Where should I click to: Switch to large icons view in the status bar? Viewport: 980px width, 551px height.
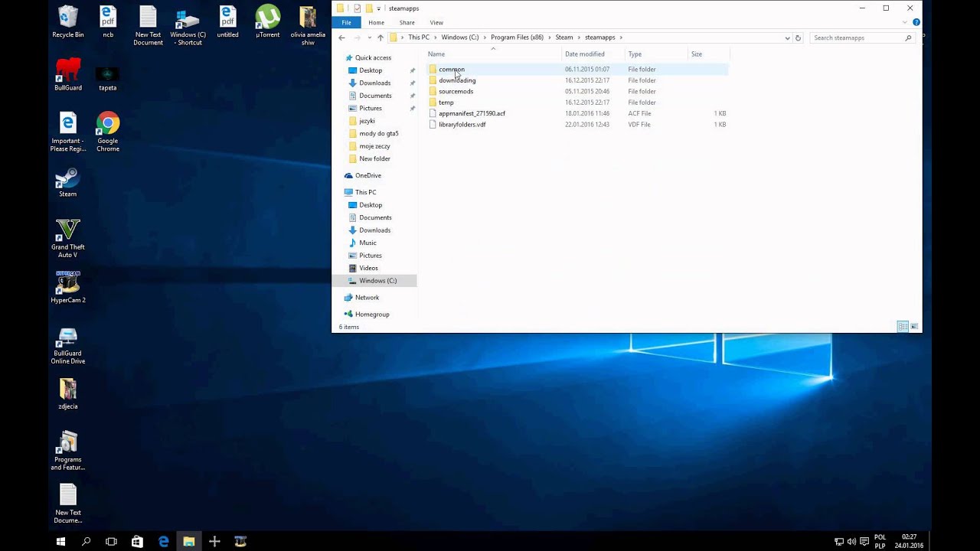(x=914, y=327)
